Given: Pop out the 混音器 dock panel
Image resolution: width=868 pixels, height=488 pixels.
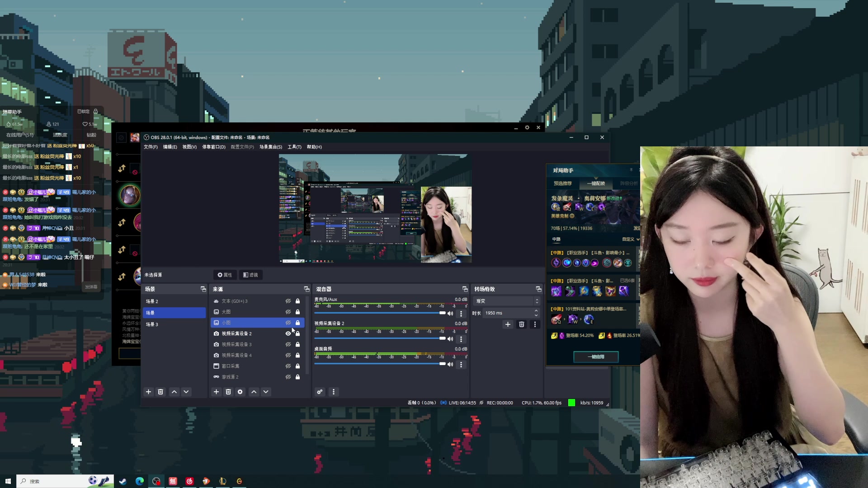Looking at the screenshot, I should pos(465,289).
